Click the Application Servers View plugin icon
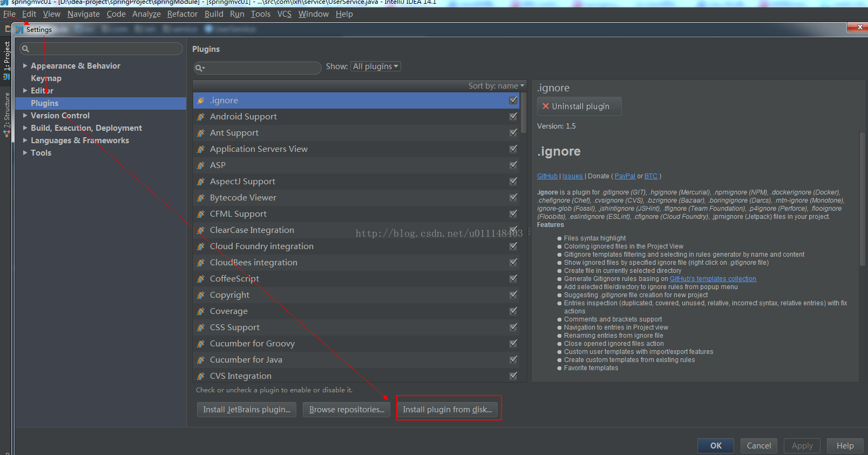This screenshot has height=455, width=868. pos(201,149)
